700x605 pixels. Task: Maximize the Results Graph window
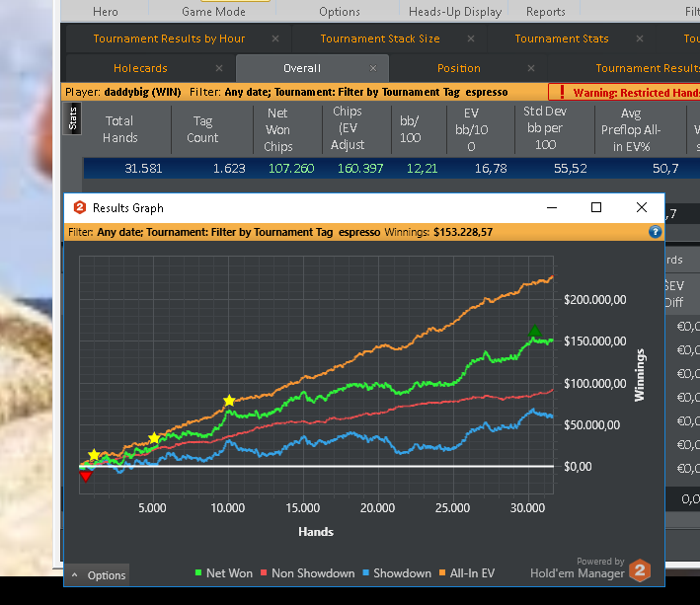(596, 207)
